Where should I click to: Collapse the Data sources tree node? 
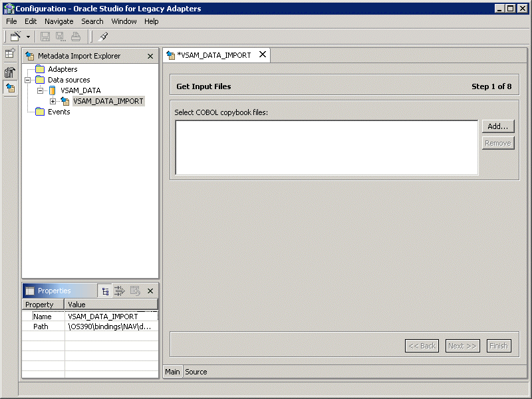pos(28,80)
